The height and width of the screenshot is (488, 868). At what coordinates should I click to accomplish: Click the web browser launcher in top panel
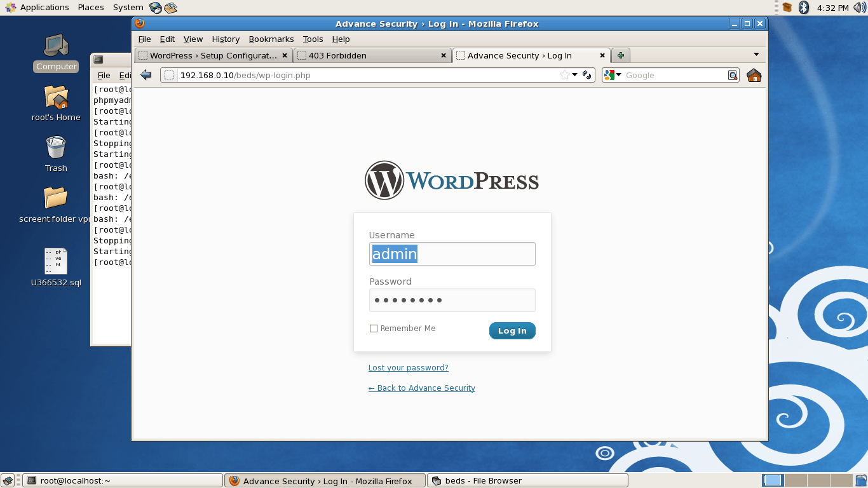click(x=156, y=8)
